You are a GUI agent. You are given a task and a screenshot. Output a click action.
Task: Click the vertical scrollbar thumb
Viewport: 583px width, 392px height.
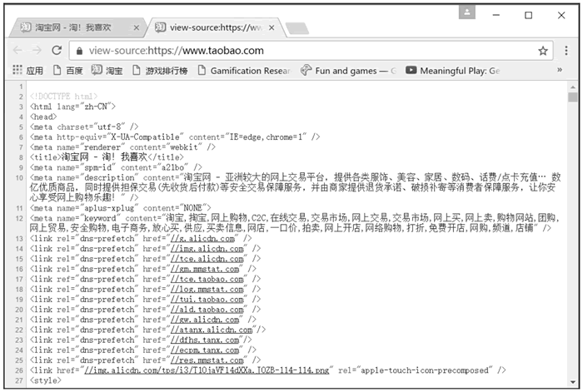coord(573,97)
